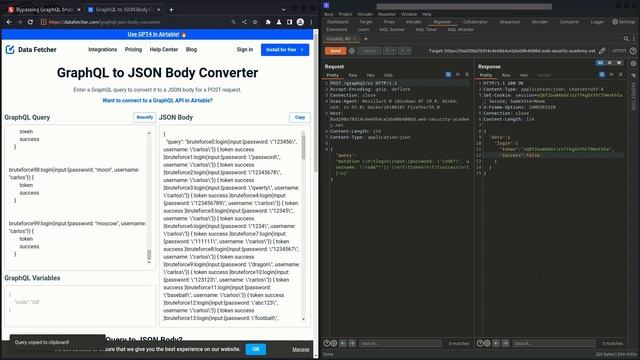Open the Use GPT4 in Airtable link
640x360 pixels.
153,34
